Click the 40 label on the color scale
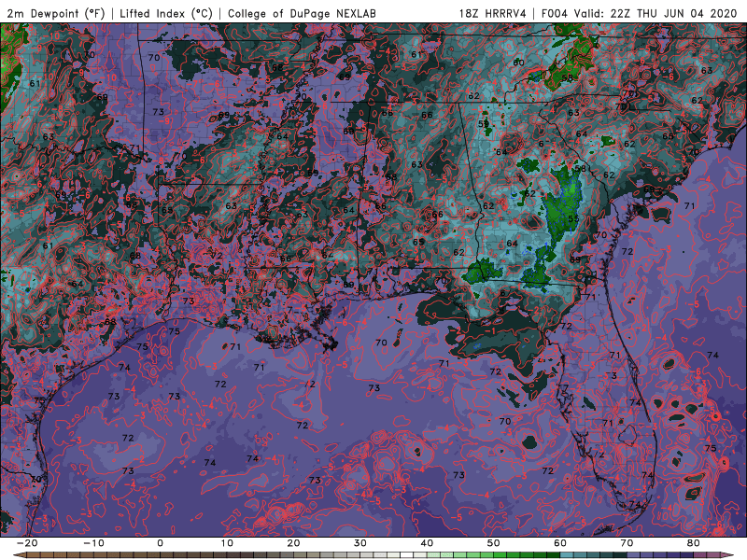Image resolution: width=747 pixels, height=560 pixels. [427, 543]
